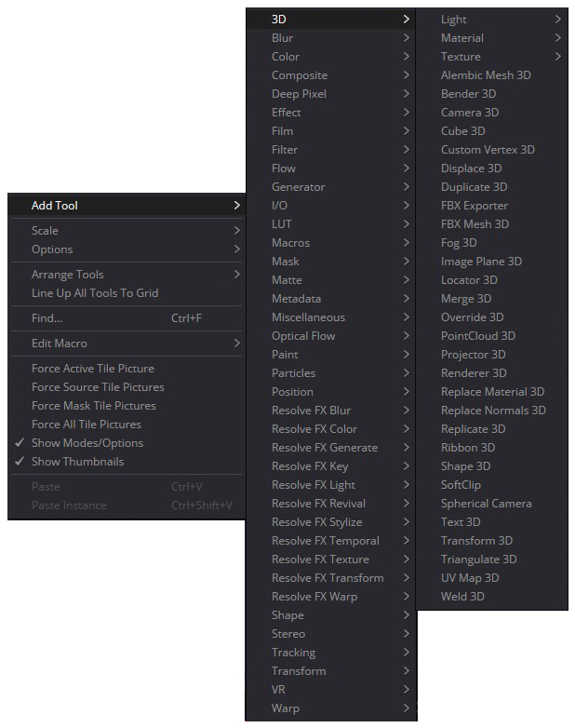Expand the Color tool category
Screen dimensions: 575x728
331,57
